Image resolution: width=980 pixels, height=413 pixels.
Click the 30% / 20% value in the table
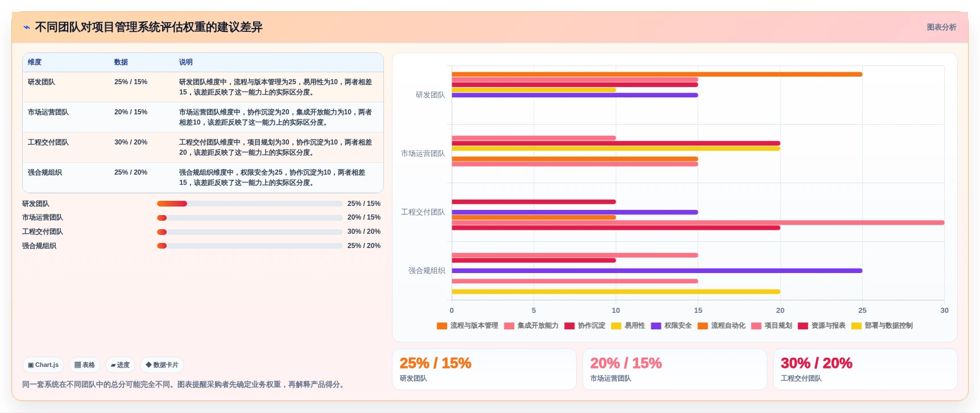coord(131,142)
